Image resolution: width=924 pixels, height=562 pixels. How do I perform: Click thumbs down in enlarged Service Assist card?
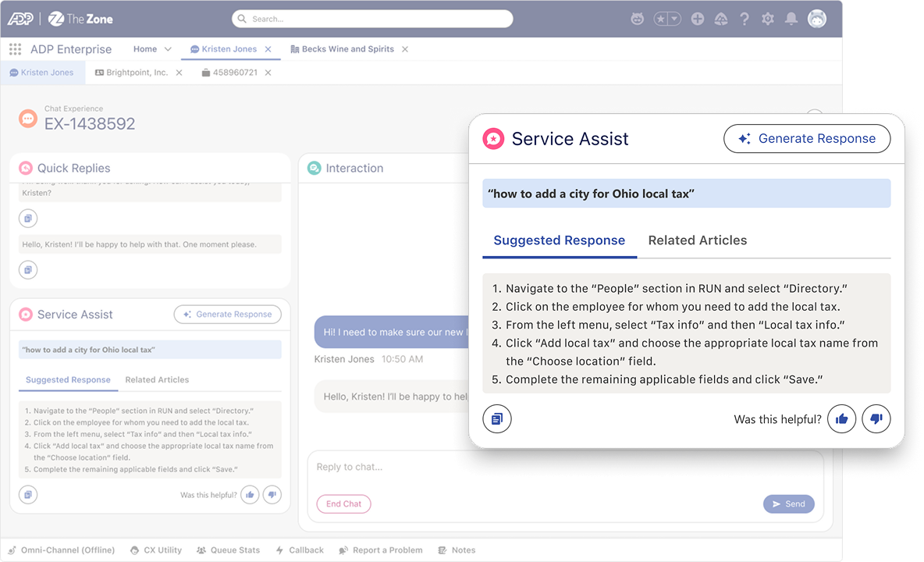pos(876,419)
